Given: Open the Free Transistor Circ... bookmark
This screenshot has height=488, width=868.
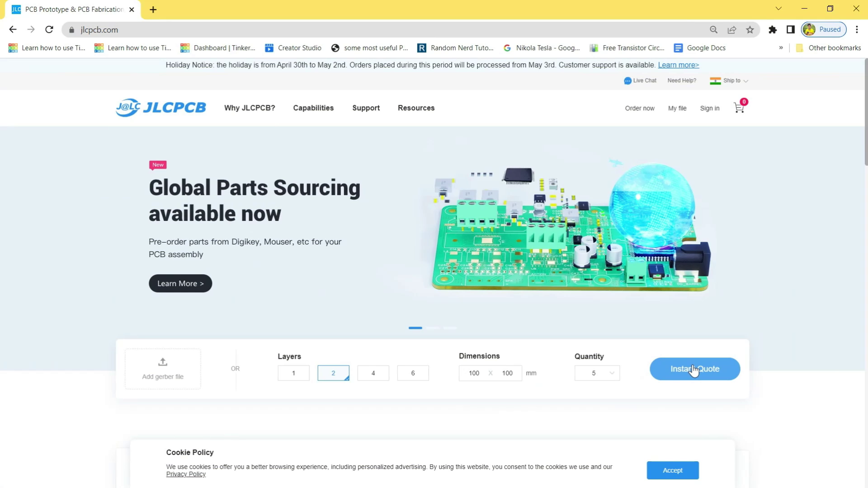Looking at the screenshot, I should point(627,48).
